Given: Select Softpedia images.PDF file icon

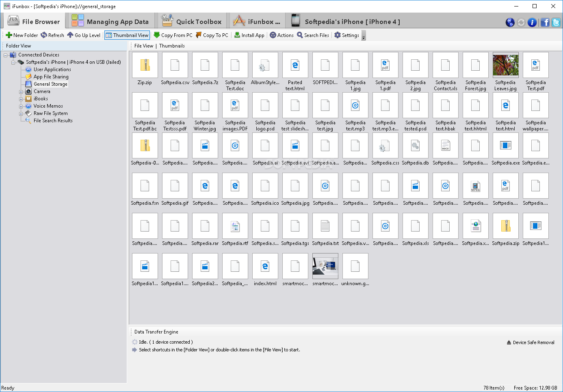Looking at the screenshot, I should pos(235,105).
